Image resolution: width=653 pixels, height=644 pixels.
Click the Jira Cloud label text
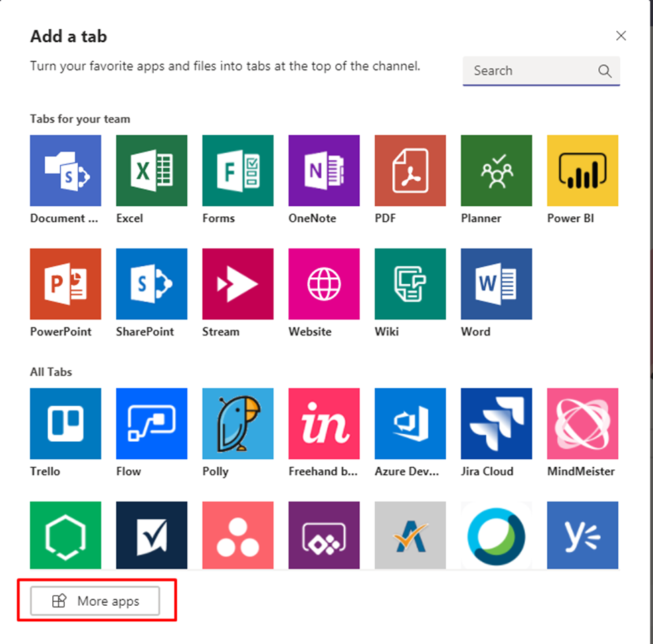[487, 471]
